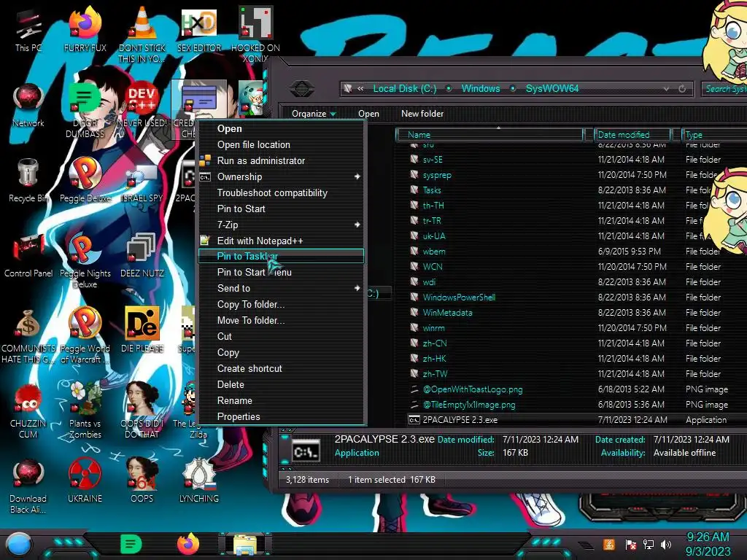
Task: Click Local Disk (C:) breadcrumb
Action: [x=404, y=88]
